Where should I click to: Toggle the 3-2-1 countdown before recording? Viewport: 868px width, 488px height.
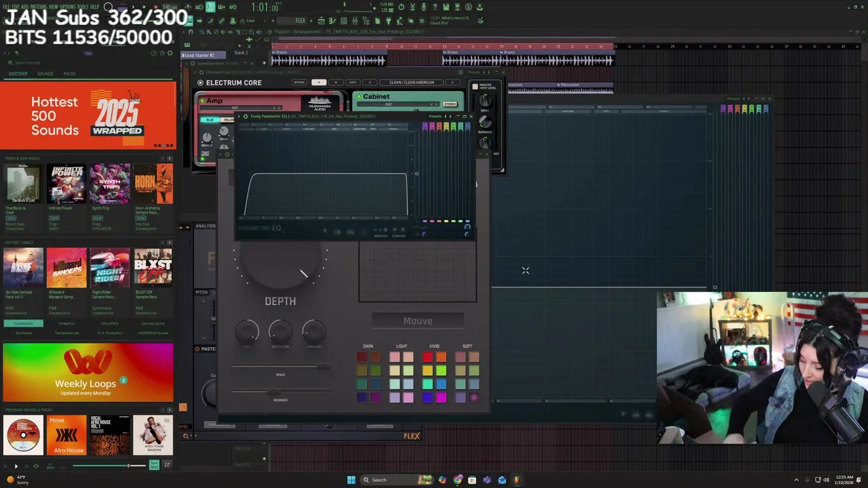[210, 7]
